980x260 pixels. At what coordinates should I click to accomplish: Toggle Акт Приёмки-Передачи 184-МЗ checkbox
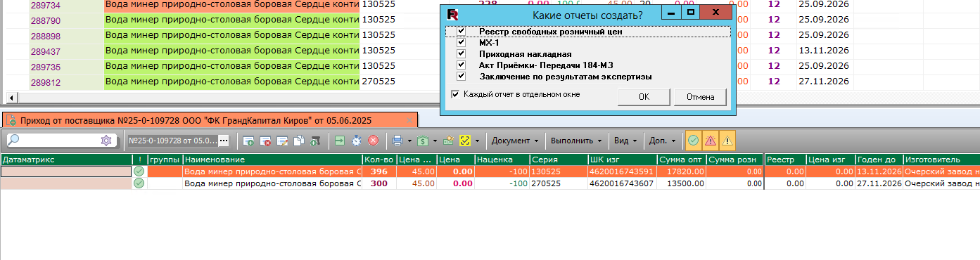click(461, 65)
